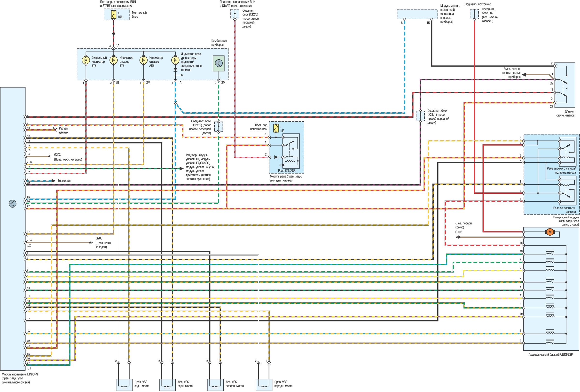The height and width of the screenshot is (392, 580).
Task: Click the yellow 15A fuse in Монтажный блок
Action: (x=114, y=15)
